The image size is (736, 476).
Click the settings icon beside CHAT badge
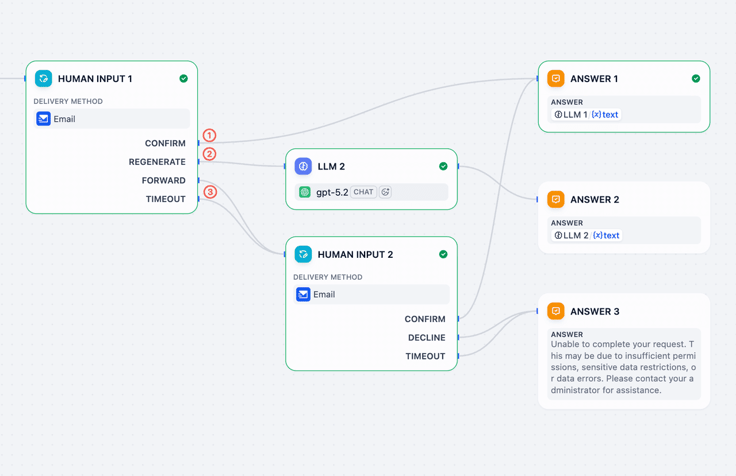pyautogui.click(x=385, y=192)
